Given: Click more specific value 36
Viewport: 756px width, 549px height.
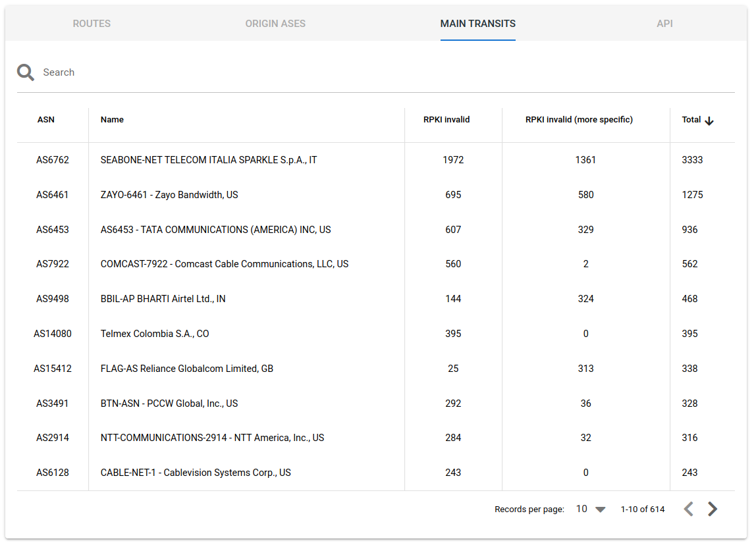Looking at the screenshot, I should click(586, 404).
